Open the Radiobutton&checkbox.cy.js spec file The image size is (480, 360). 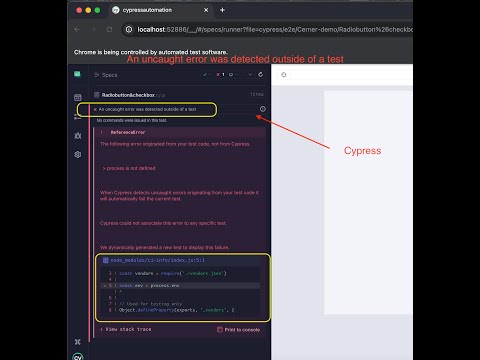[133, 95]
